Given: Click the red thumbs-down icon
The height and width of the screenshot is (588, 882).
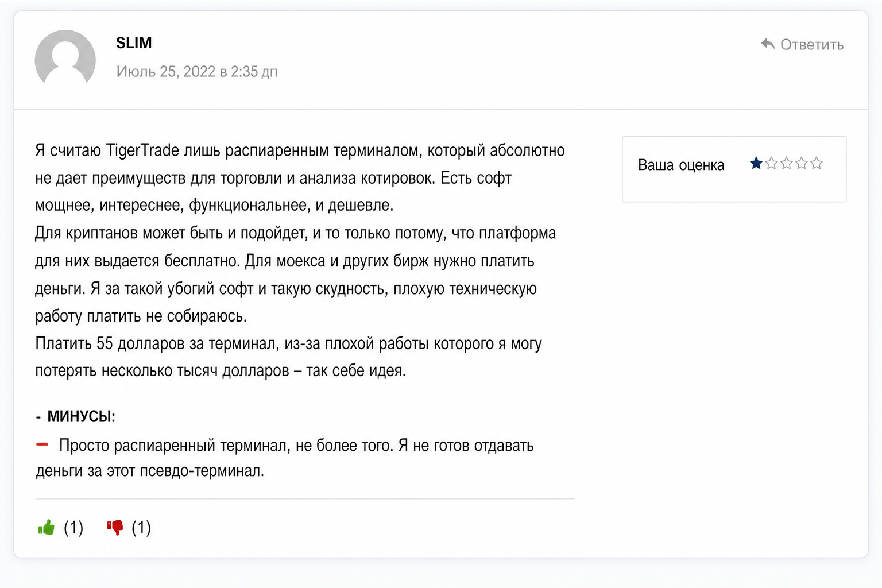Looking at the screenshot, I should point(115,527).
